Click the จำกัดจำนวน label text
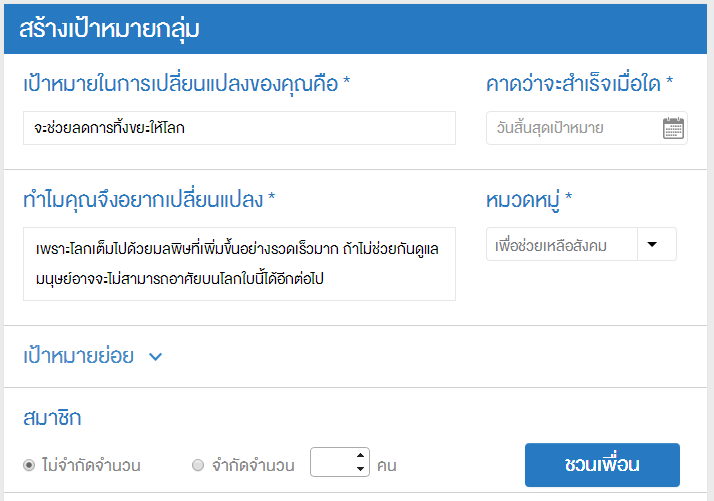 (x=252, y=465)
